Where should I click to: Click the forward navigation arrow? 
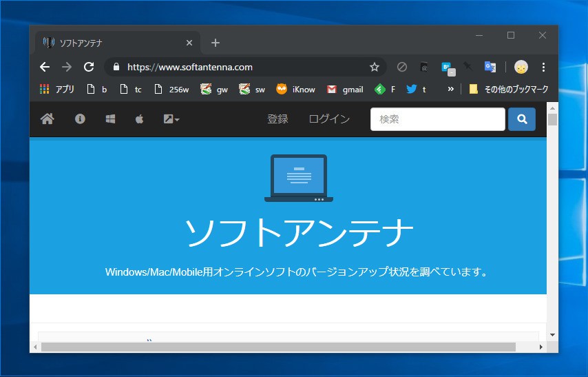coord(67,68)
